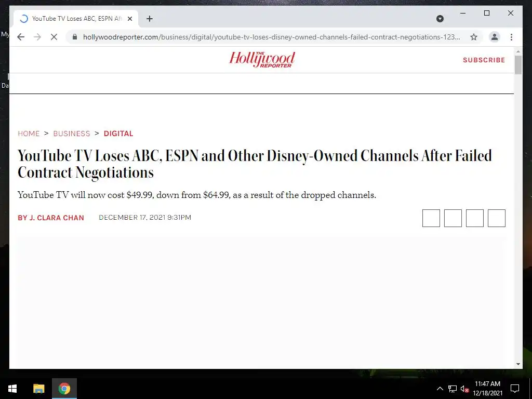Stop loading the page
The width and height of the screenshot is (532, 399).
54,37
